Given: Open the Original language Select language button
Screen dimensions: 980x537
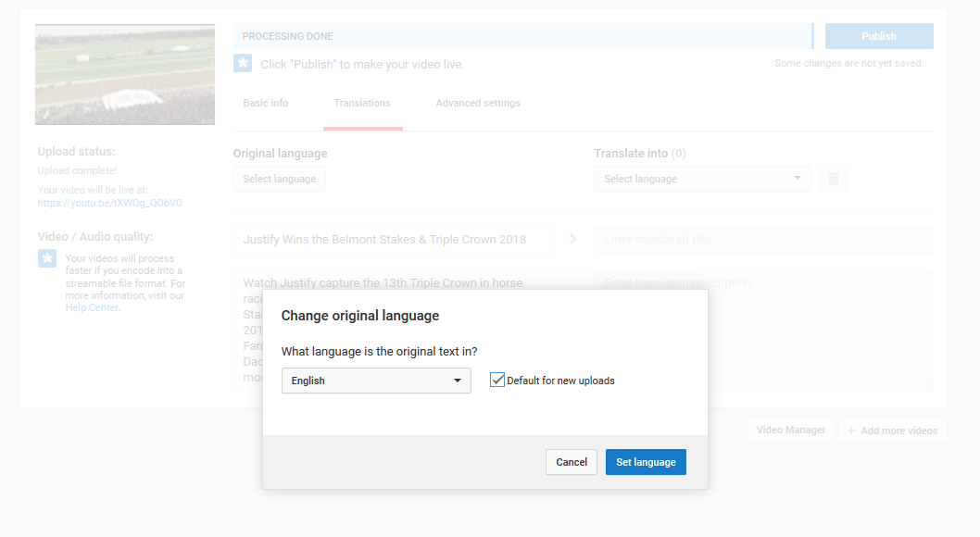Looking at the screenshot, I should 279,179.
